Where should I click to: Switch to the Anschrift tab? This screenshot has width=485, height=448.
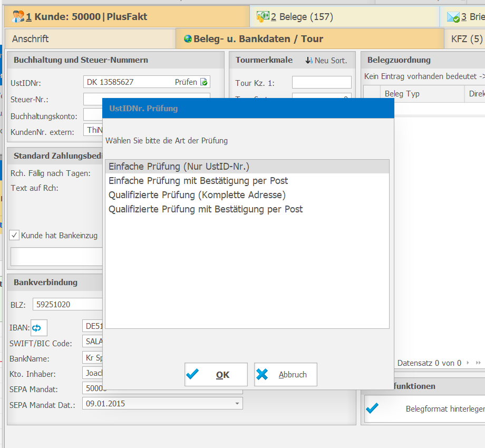(x=90, y=38)
